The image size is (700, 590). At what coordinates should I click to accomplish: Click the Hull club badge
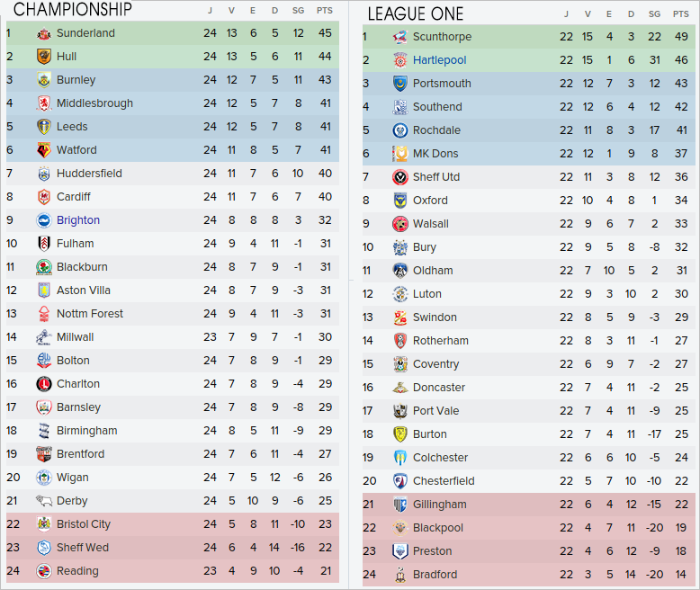(x=43, y=57)
